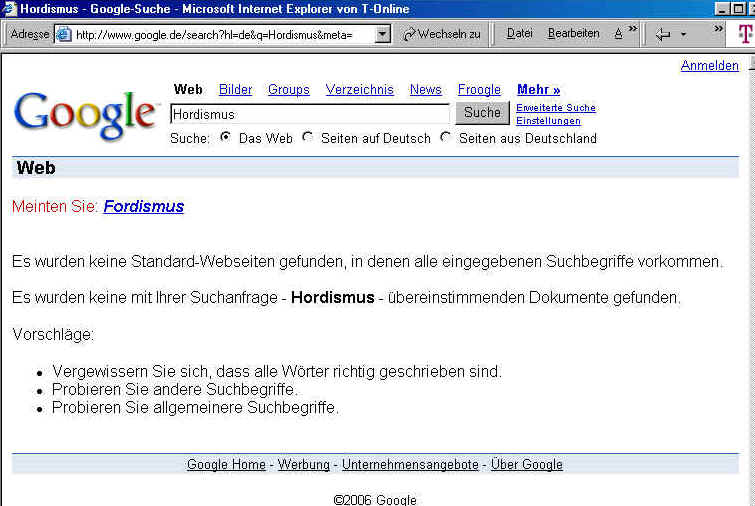
Task: Click the address bar URL text
Action: [x=214, y=35]
